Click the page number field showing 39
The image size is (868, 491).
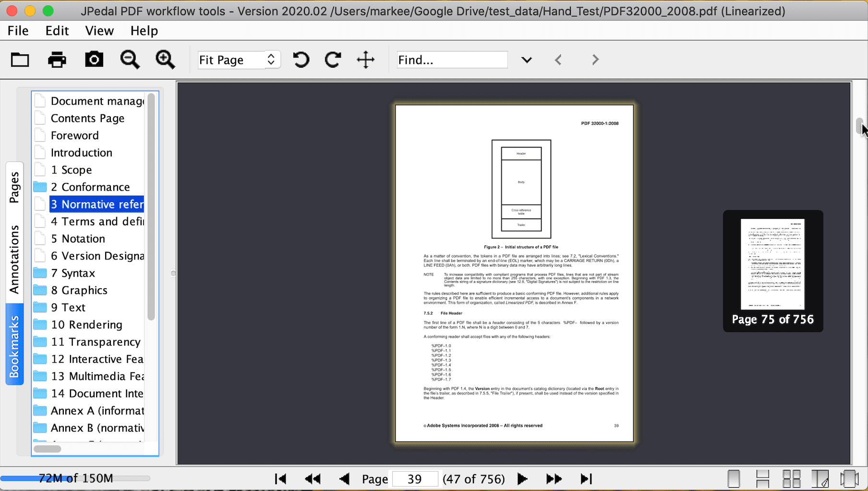tap(415, 479)
